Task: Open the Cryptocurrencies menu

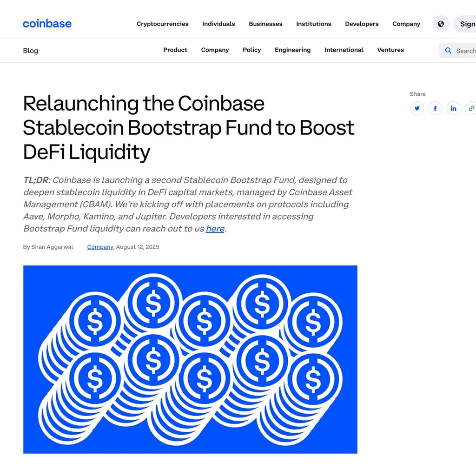Action: (162, 24)
